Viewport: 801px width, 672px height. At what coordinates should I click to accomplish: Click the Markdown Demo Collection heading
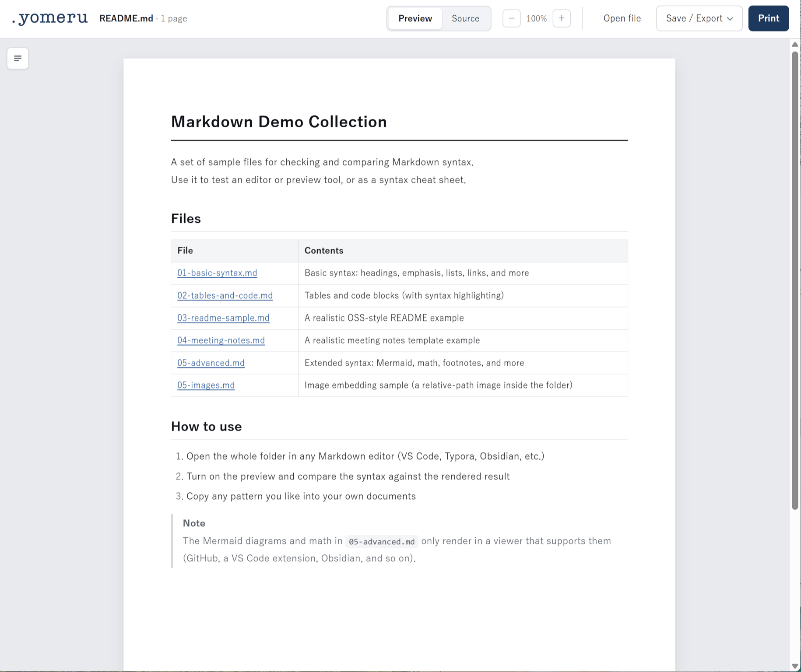(x=279, y=122)
